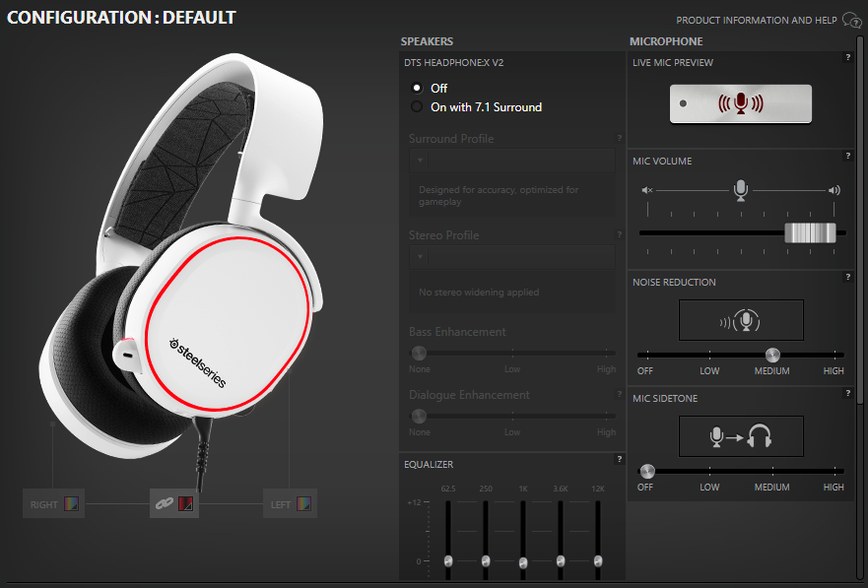Click Dialogue Enhancement Low label
The image size is (868, 588).
512,432
